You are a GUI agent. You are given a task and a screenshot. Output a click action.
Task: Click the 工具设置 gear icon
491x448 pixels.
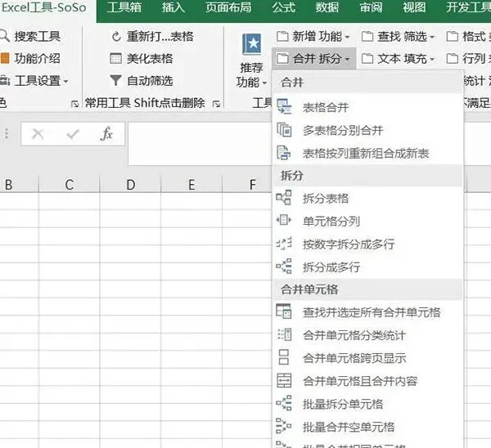(x=5, y=81)
